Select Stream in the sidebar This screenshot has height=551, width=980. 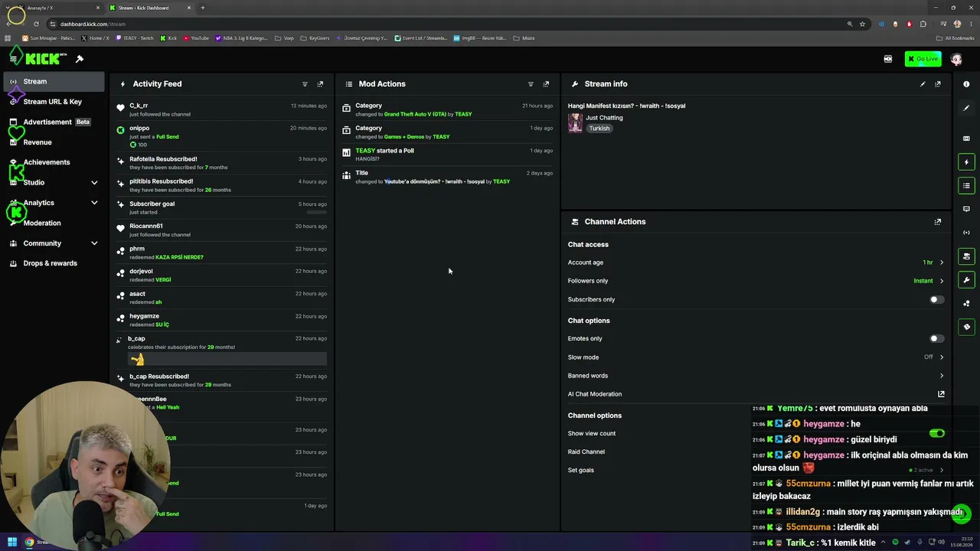(54, 82)
